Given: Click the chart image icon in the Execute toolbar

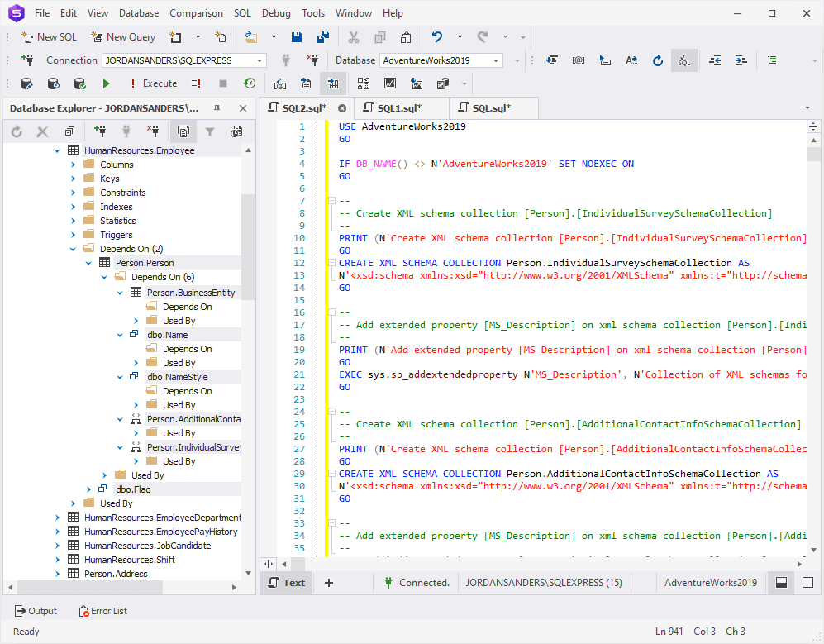Looking at the screenshot, I should (x=390, y=83).
